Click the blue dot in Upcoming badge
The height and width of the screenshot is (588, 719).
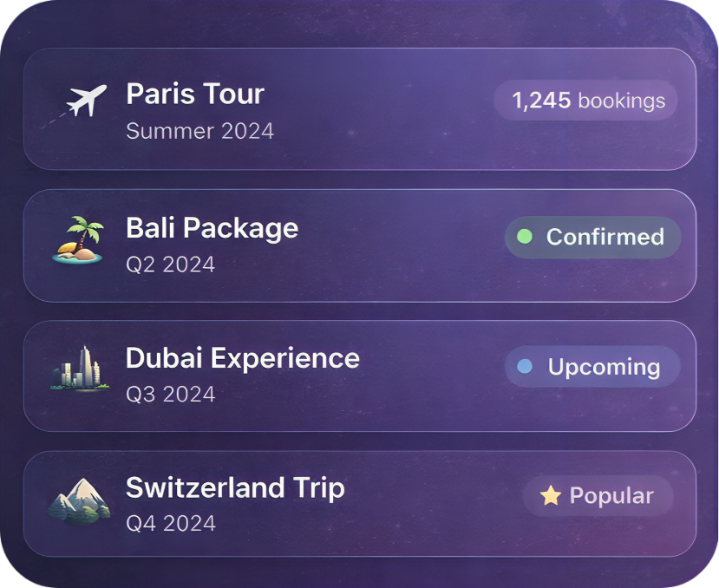[524, 366]
